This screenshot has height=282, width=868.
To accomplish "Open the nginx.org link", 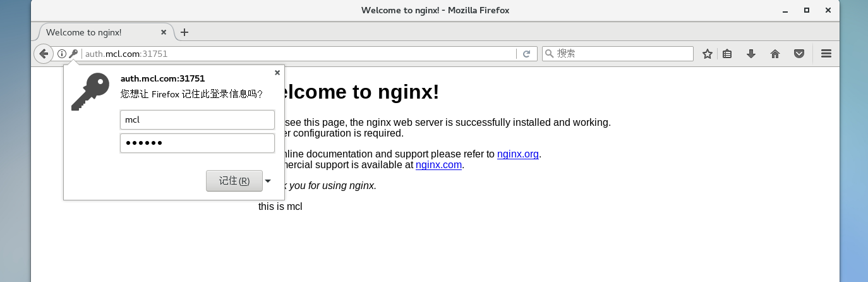I will click(x=518, y=154).
